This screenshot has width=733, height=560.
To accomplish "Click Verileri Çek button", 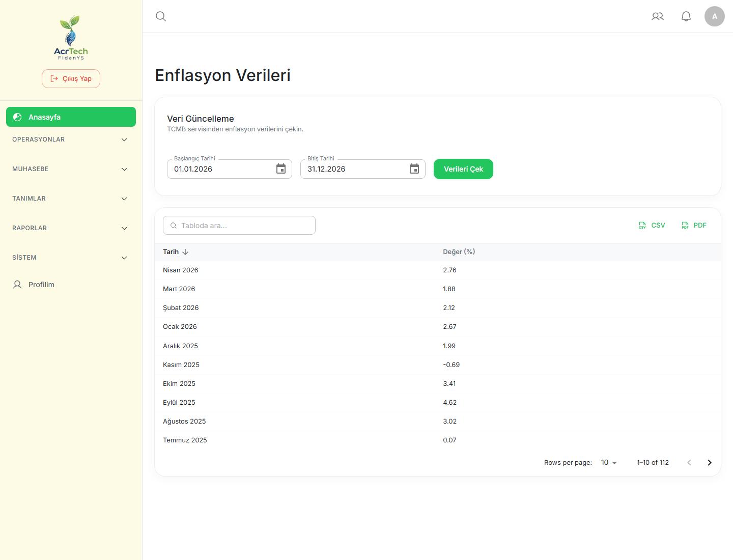I will [463, 169].
